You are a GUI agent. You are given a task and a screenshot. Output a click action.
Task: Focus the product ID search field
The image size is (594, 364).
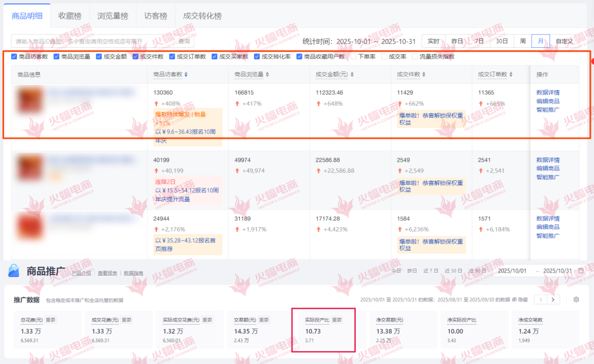tap(93, 41)
